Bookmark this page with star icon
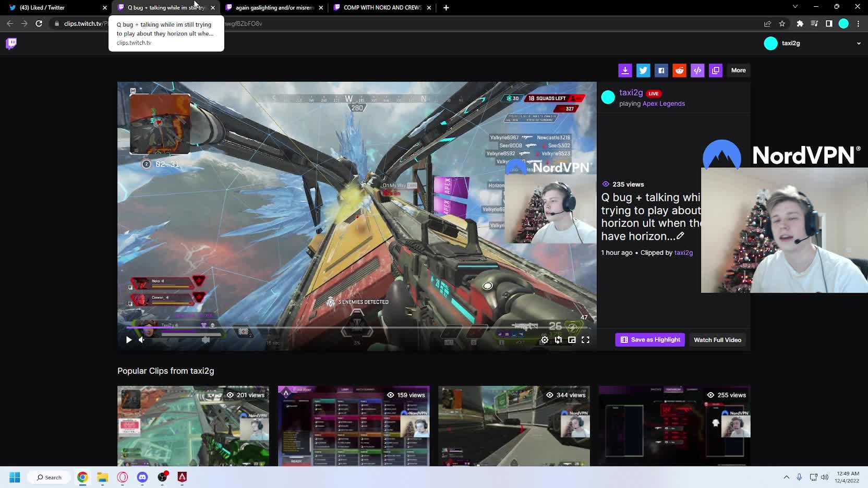The width and height of the screenshot is (868, 488). (x=782, y=23)
